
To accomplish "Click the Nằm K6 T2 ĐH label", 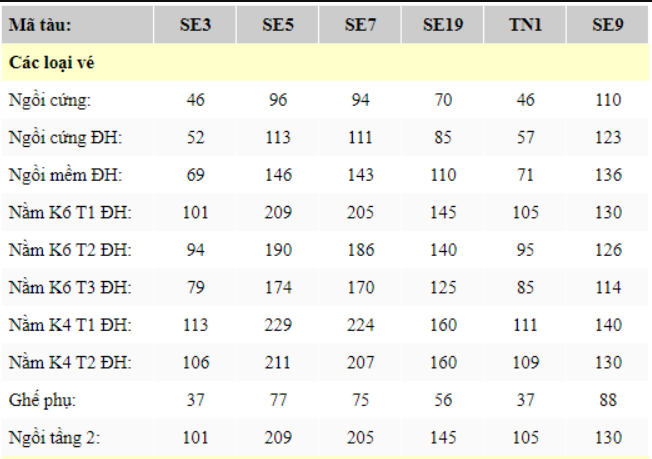I will 70,250.
